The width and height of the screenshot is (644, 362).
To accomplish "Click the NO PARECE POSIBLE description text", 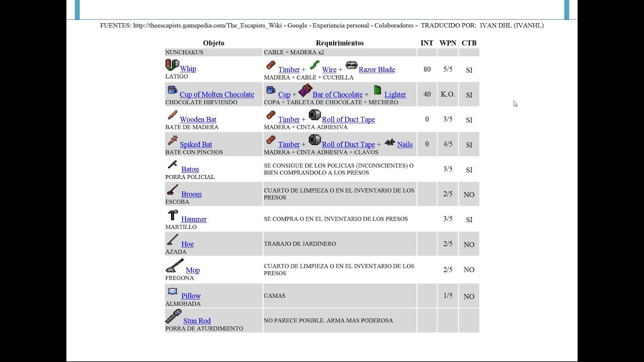I will (x=329, y=320).
